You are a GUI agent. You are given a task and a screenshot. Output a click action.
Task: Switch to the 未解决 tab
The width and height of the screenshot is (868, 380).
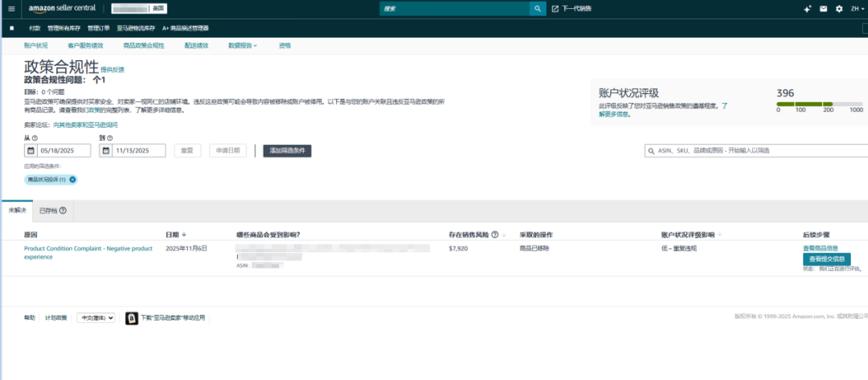pos(17,210)
